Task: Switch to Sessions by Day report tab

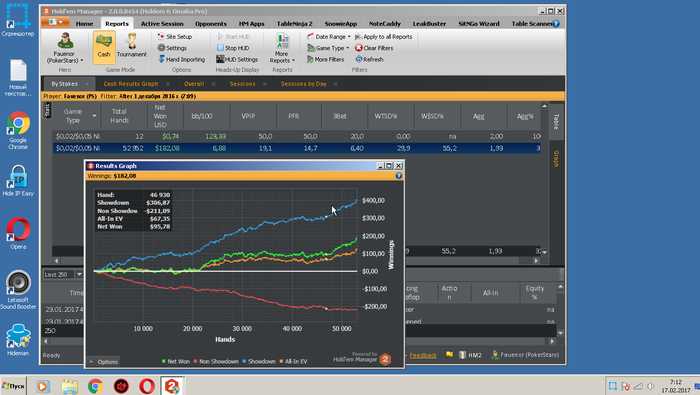Action: (304, 84)
